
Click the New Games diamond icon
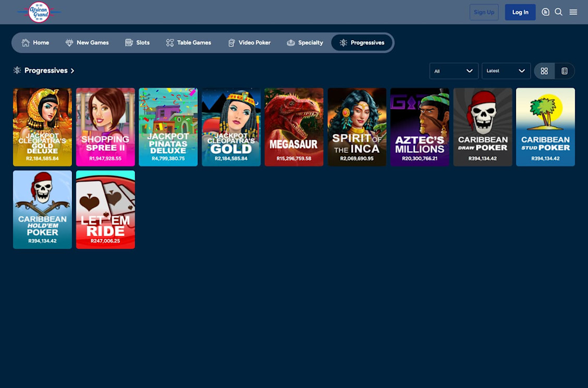[x=69, y=43]
